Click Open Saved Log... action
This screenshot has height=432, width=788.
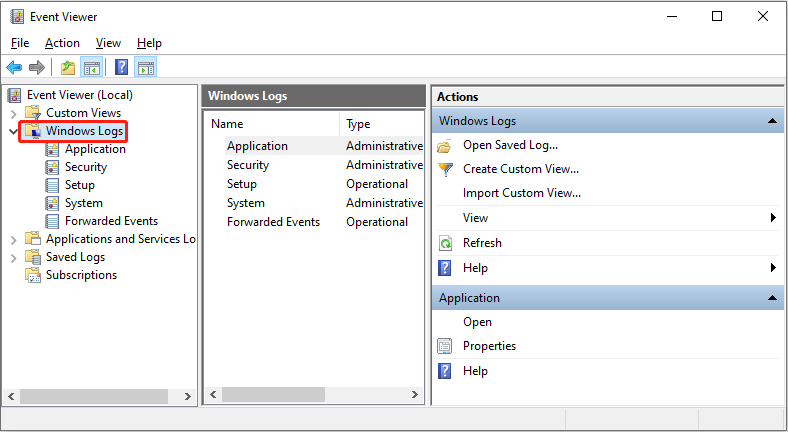point(510,145)
